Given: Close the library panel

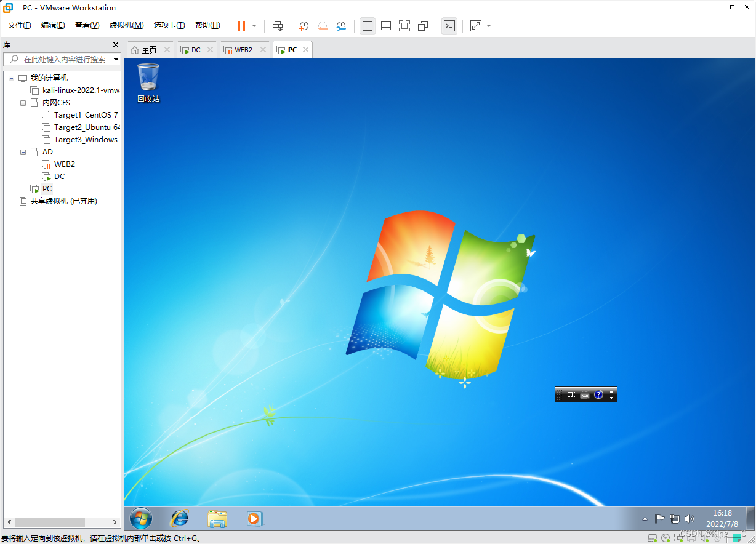Looking at the screenshot, I should pos(115,44).
